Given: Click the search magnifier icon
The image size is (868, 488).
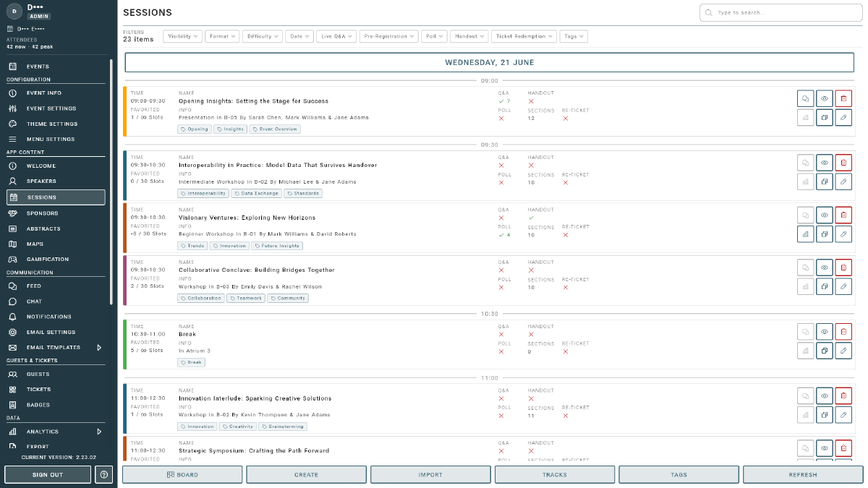Looking at the screenshot, I should (709, 12).
